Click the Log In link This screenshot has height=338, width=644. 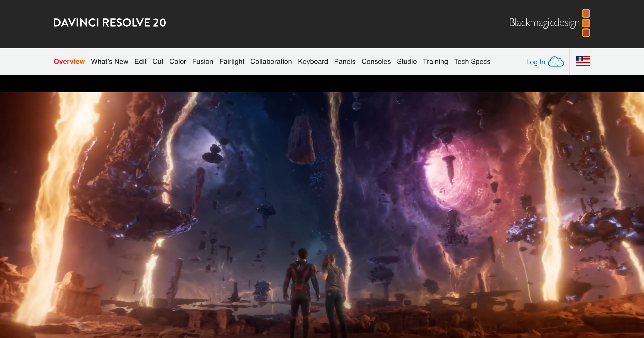tap(536, 62)
